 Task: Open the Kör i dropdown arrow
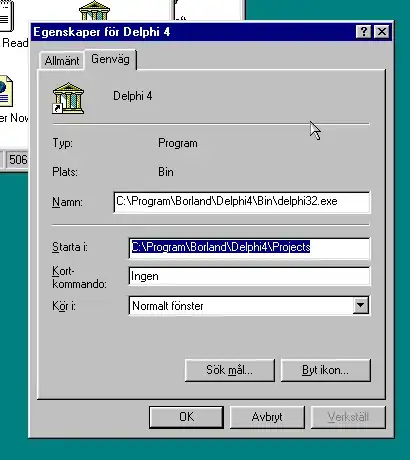360,305
